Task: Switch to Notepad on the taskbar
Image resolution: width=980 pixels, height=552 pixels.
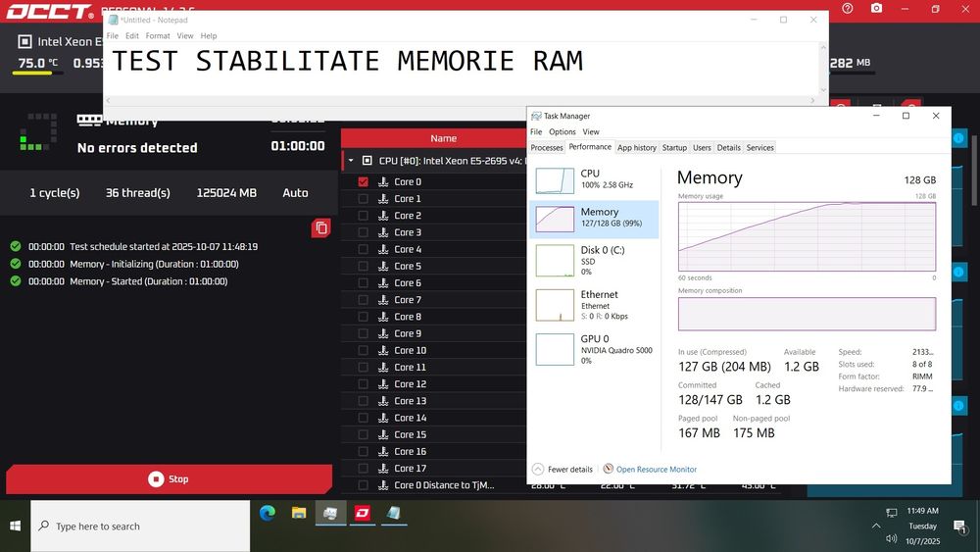Action: (394, 513)
